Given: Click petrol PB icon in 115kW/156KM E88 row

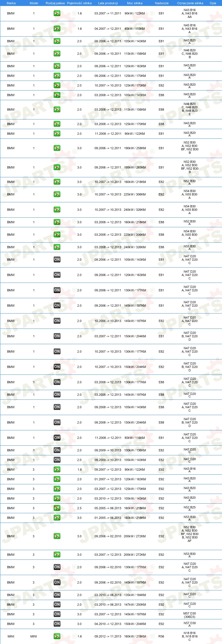Looking at the screenshot, I should tap(57, 110).
